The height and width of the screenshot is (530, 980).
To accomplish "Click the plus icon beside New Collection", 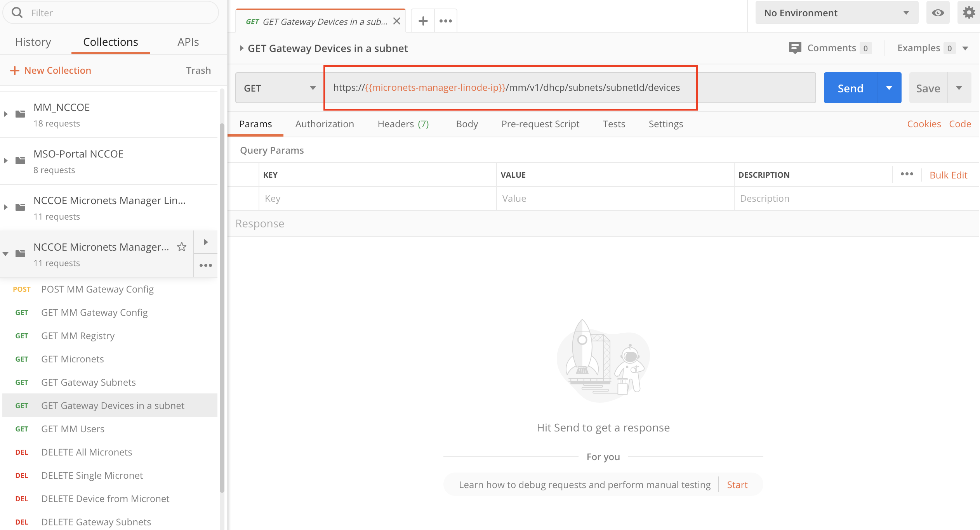I will (14, 70).
